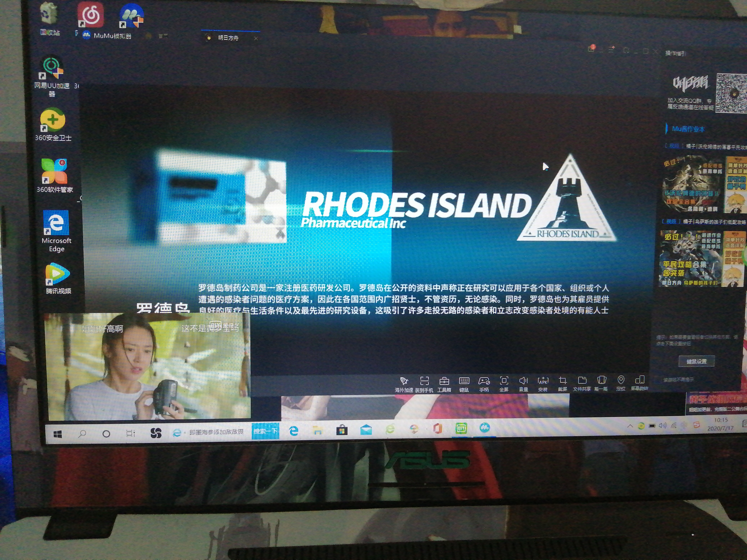Open the Windows Start menu
This screenshot has height=560, width=747.
coord(57,434)
